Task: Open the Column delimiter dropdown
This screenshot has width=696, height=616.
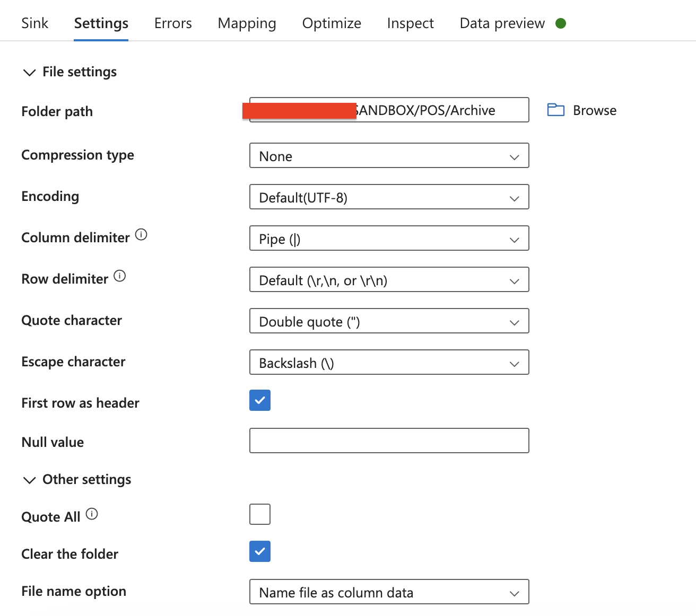Action: pos(389,239)
